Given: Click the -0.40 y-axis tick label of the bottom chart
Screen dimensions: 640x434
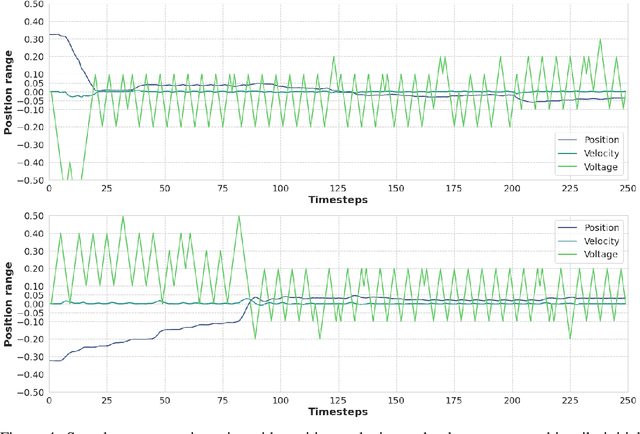Looking at the screenshot, I should 29,375.
